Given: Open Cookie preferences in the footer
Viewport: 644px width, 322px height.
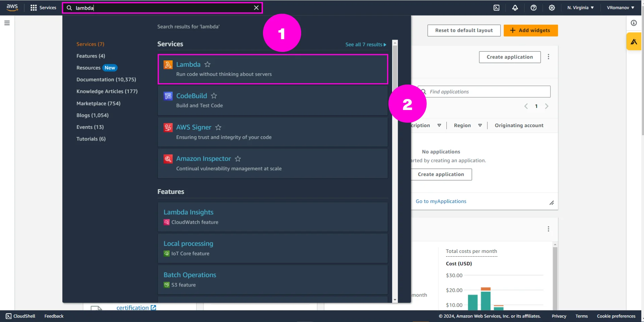Looking at the screenshot, I should coord(616,316).
